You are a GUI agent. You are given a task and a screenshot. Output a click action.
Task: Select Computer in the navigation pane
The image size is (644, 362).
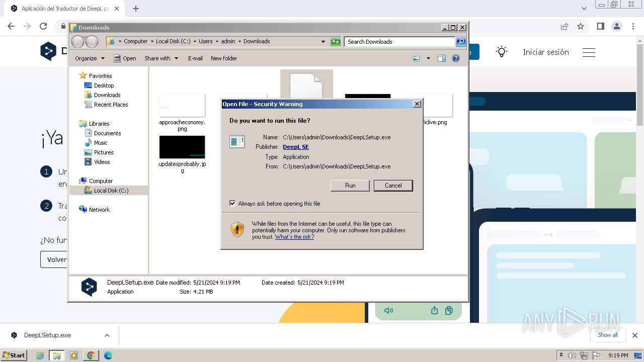(x=101, y=181)
